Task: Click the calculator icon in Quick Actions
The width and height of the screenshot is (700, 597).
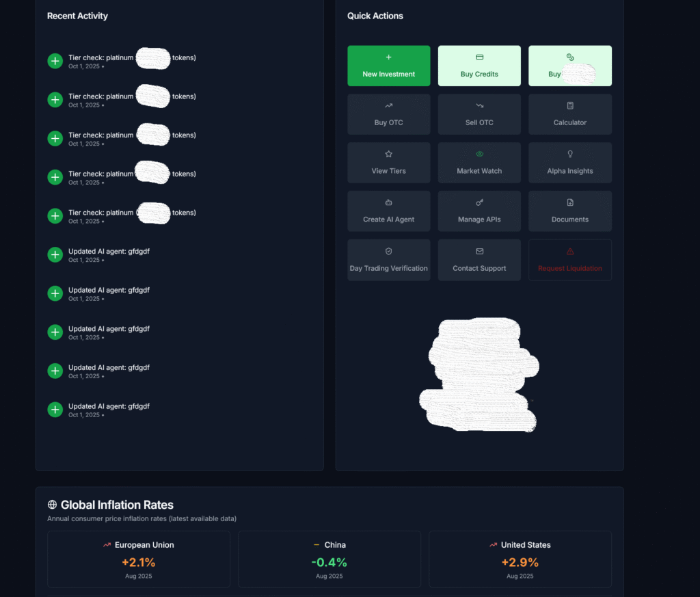Action: (570, 106)
